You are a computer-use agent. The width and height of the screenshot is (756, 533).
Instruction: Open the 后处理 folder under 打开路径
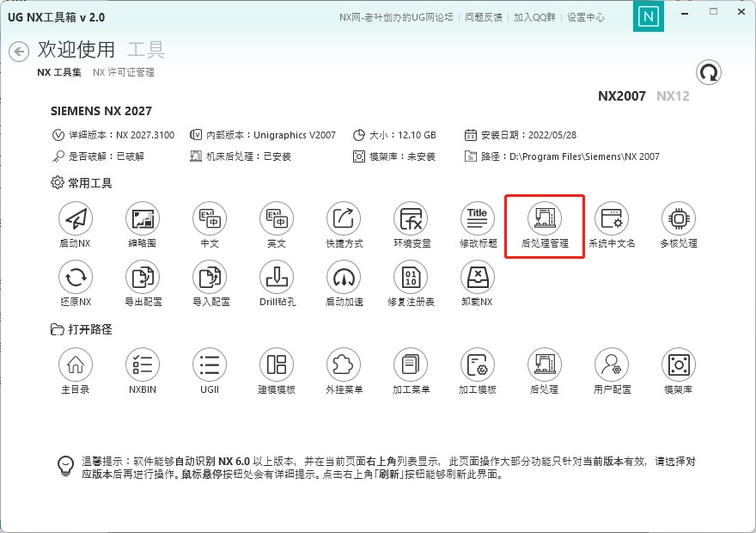tap(545, 365)
